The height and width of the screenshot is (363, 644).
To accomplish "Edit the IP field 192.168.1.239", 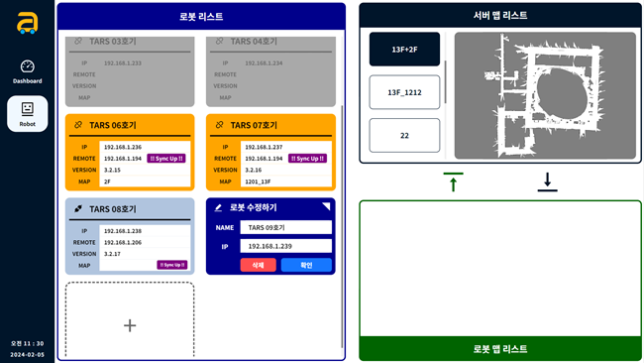I will point(286,246).
